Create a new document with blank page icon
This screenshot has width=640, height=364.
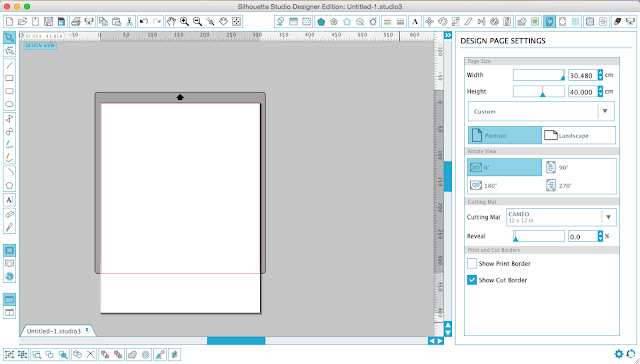(x=9, y=21)
